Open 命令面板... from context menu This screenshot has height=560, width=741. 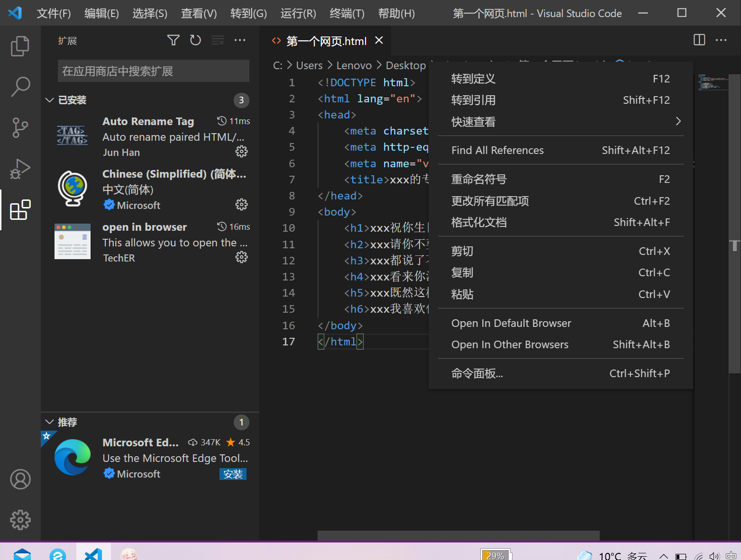561,373
